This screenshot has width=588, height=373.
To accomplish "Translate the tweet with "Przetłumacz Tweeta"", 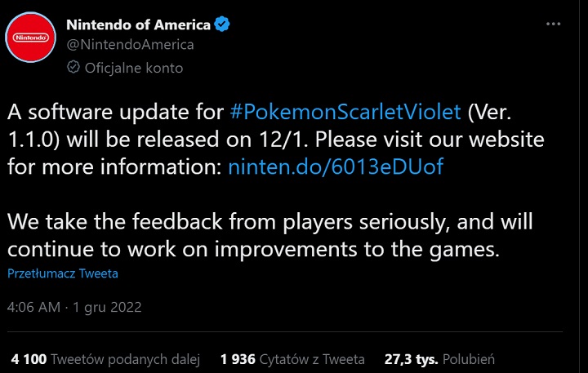I will (x=63, y=273).
